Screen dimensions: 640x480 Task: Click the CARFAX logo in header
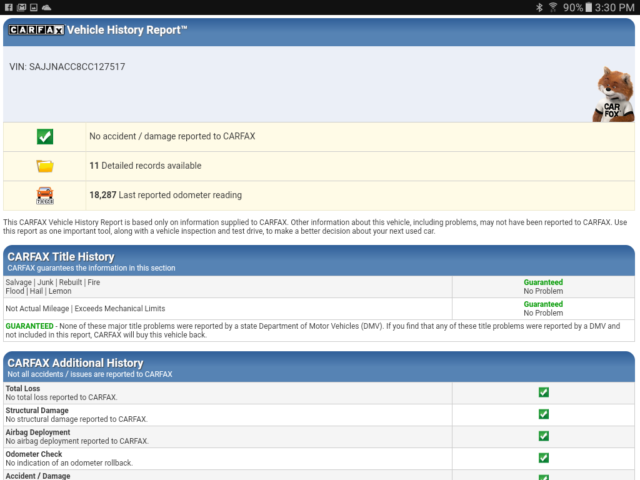36,30
